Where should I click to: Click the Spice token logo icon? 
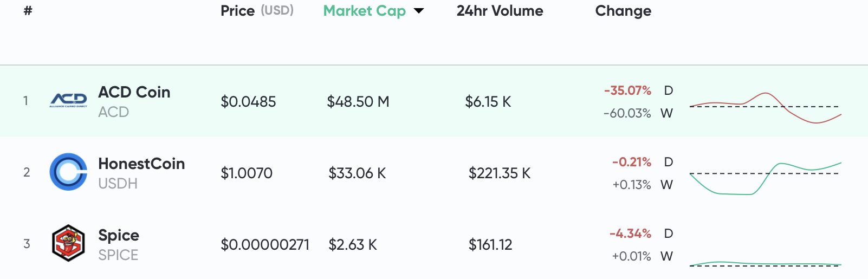[x=68, y=243]
